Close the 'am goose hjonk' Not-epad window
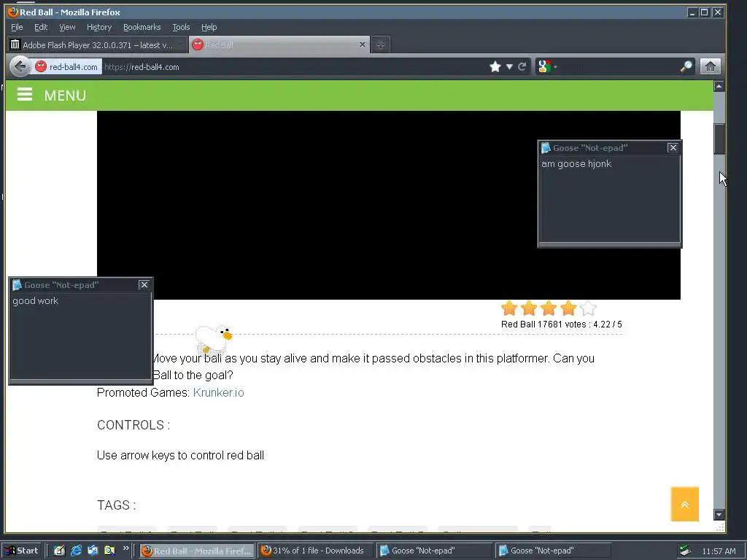Screen dimensions: 747x560 pos(673,147)
